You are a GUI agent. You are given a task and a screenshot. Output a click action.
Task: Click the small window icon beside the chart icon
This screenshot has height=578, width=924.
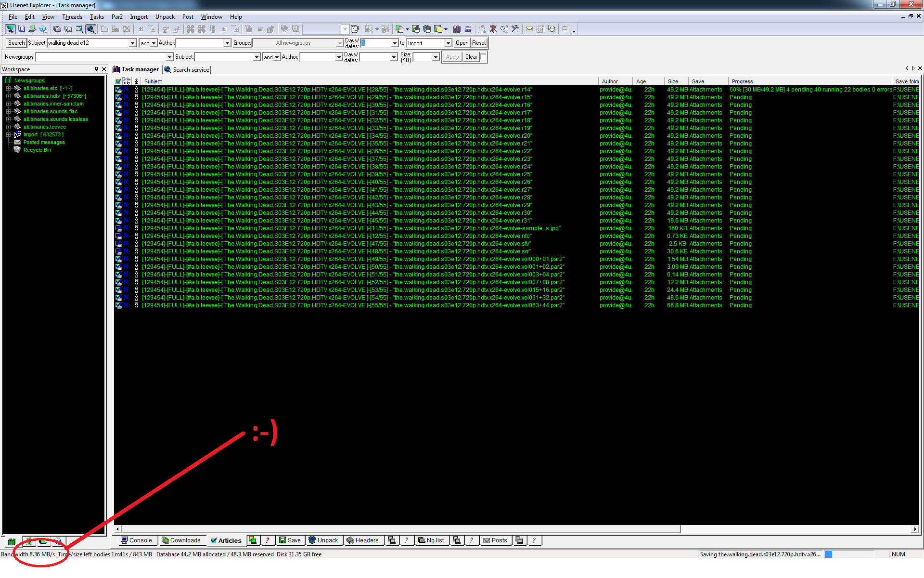pos(468,29)
